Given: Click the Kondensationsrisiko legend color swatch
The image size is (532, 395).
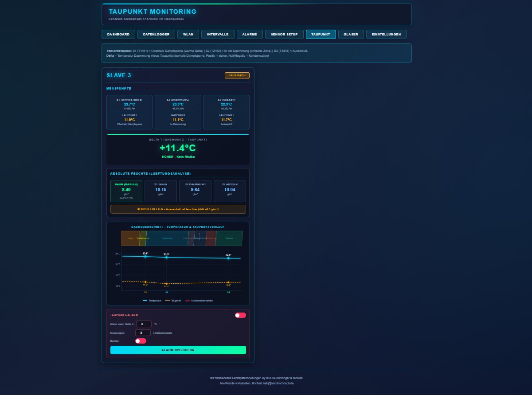Looking at the screenshot, I should pos(188,301).
